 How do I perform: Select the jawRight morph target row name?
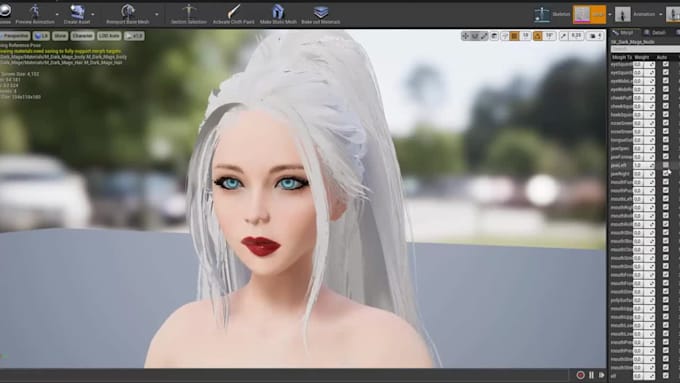coord(620,173)
